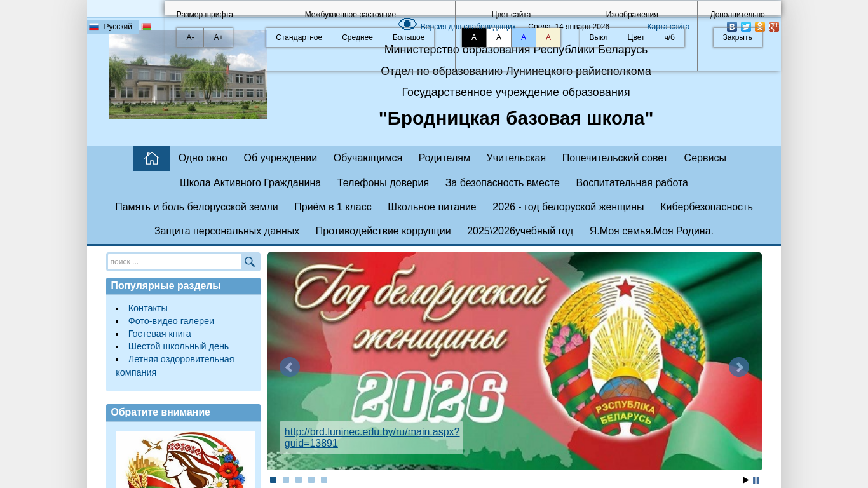Set letter spacing to Среднее
Screen dimensions: 868x488
[x=357, y=37]
